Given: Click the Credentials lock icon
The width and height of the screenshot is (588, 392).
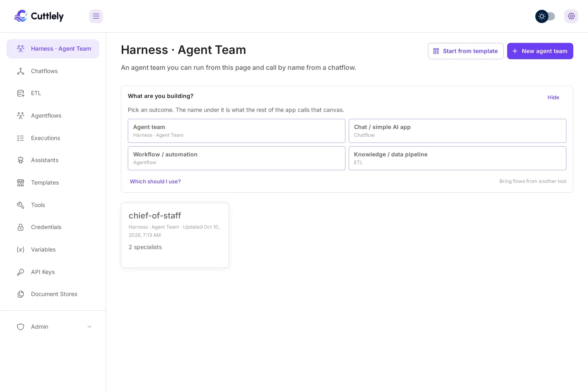Looking at the screenshot, I should tap(20, 227).
